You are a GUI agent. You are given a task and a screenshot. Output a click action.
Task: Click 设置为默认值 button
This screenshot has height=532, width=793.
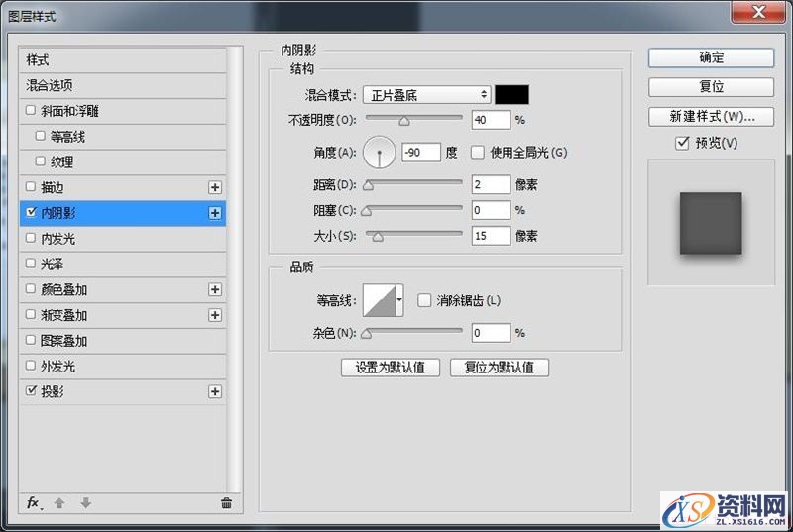391,368
